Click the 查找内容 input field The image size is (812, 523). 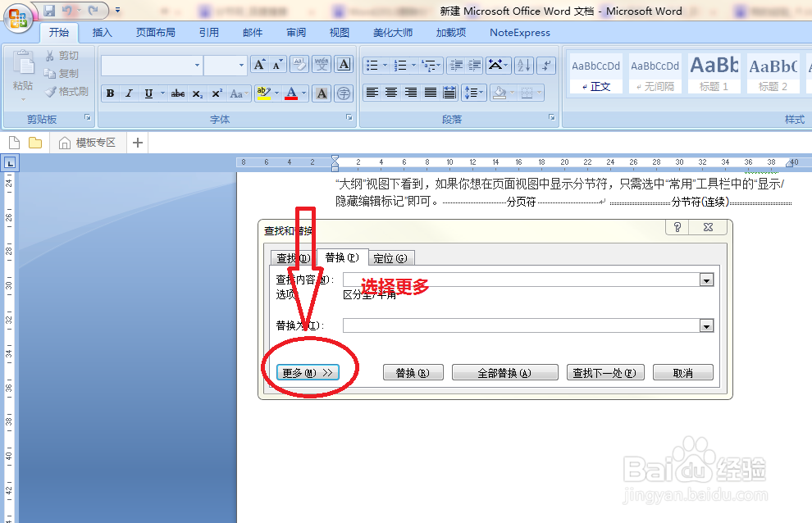click(522, 280)
